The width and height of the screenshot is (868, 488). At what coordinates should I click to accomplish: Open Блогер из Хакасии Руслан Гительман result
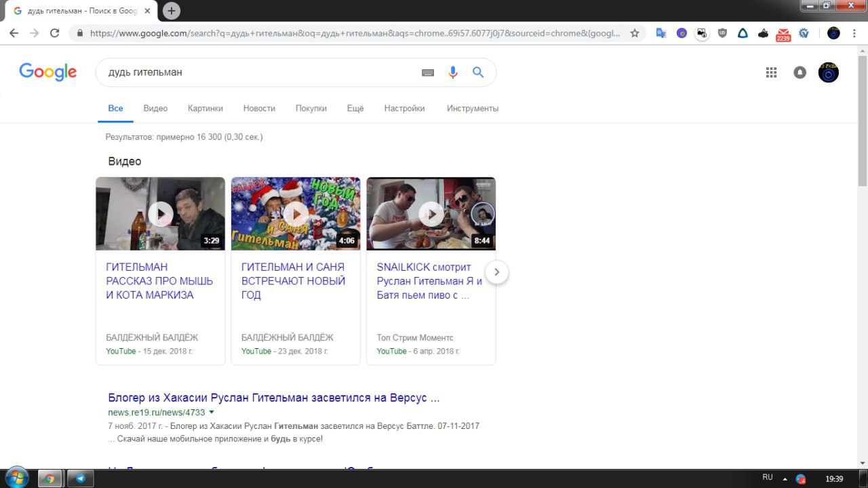point(274,398)
